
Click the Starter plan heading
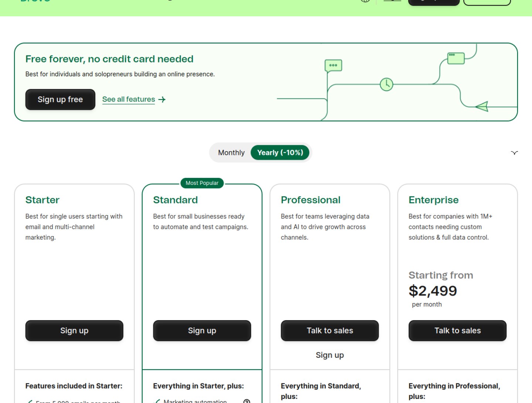pos(42,200)
